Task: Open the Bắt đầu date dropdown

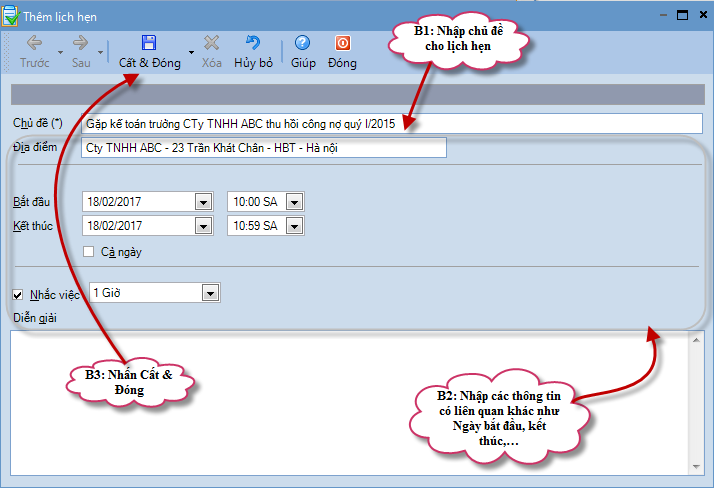Action: pyautogui.click(x=204, y=202)
